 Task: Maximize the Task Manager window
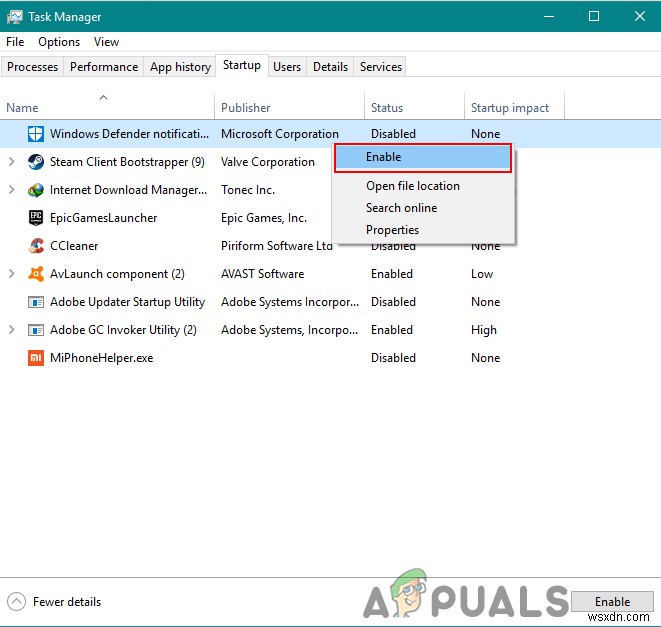coord(594,16)
